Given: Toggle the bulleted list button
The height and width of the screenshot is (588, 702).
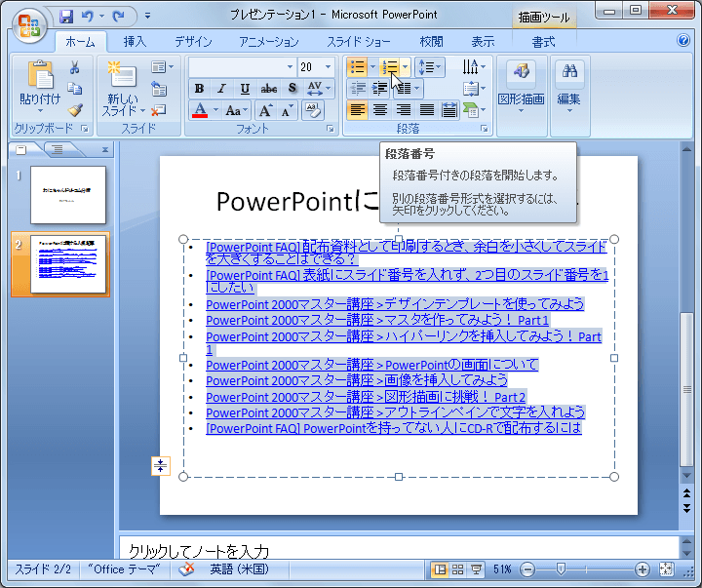Looking at the screenshot, I should click(x=357, y=67).
